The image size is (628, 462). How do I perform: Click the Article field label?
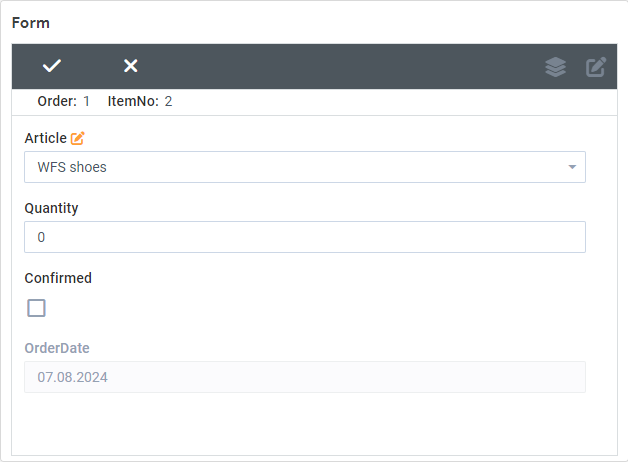[46, 138]
